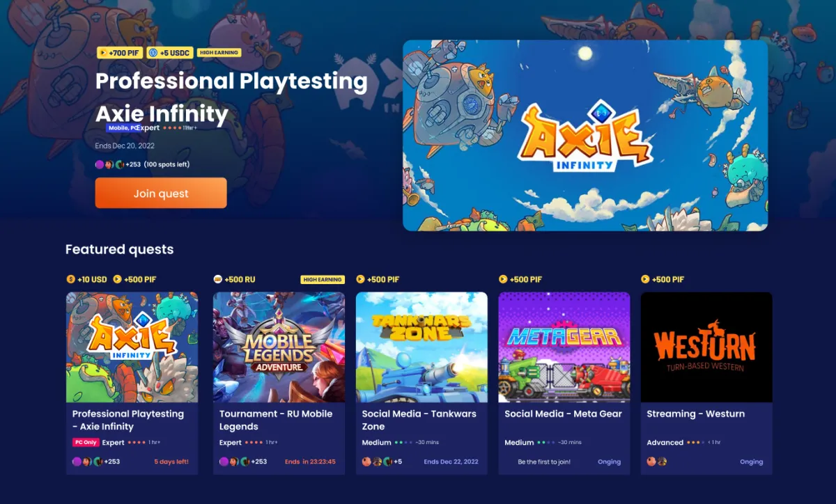Open the Axie Infinity quest card thumbnail

(132, 347)
